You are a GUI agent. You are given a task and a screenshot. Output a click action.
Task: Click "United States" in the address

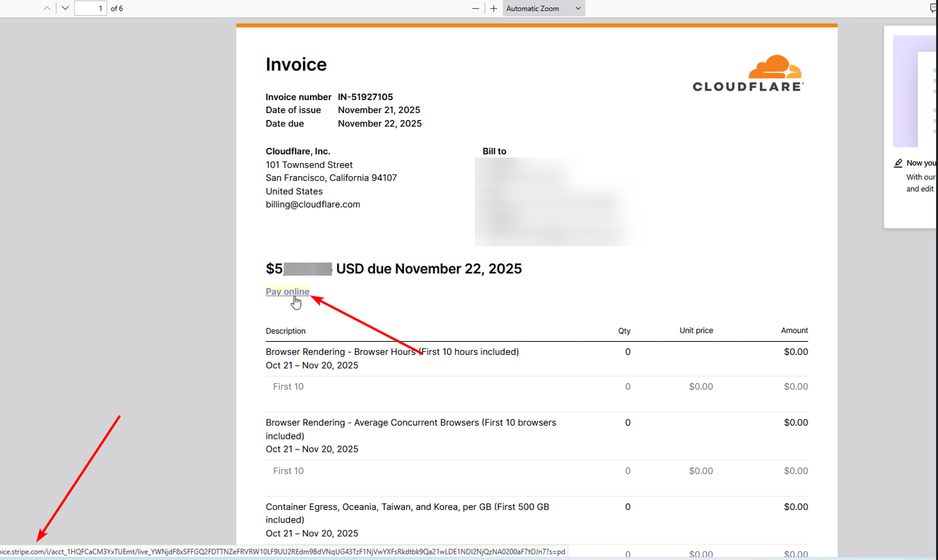(294, 191)
